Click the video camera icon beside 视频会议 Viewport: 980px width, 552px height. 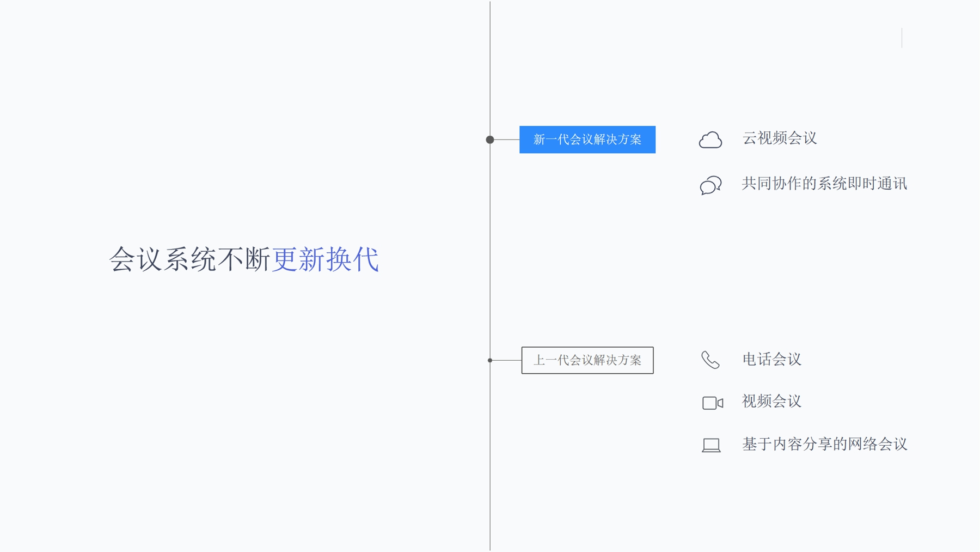[713, 403]
